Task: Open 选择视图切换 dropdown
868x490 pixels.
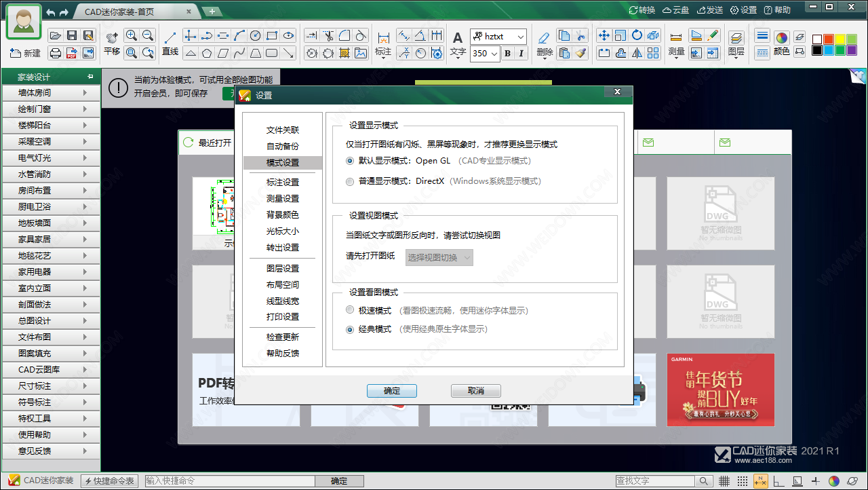Action: pos(439,257)
